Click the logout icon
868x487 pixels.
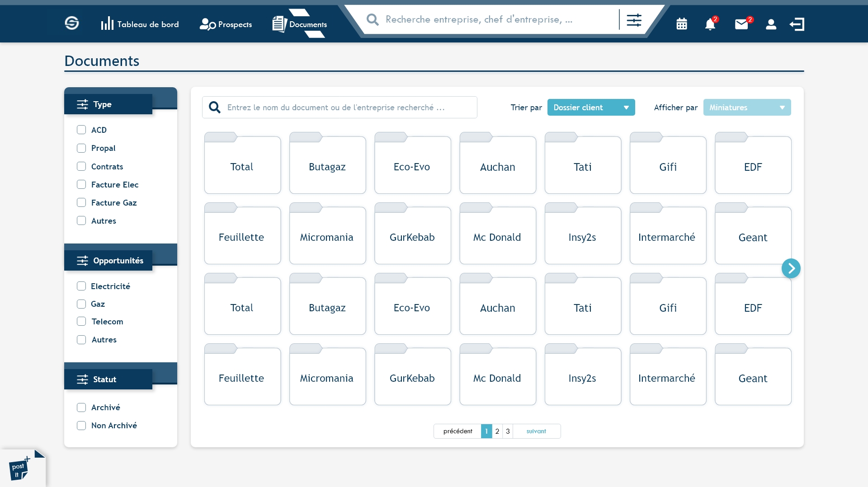coord(797,24)
